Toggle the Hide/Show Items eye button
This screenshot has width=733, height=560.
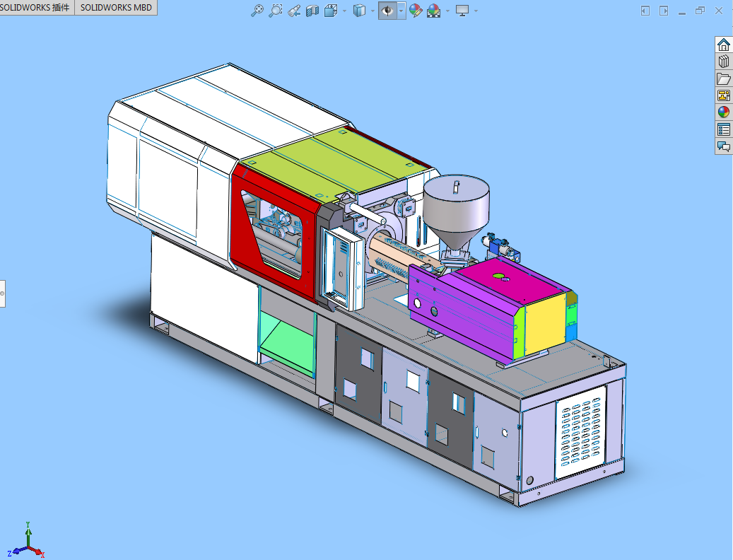click(x=387, y=11)
